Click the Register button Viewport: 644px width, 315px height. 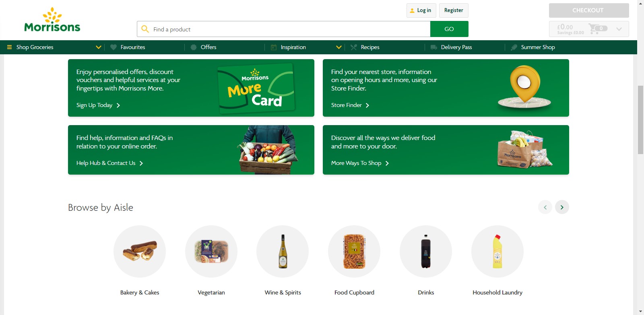(x=454, y=10)
